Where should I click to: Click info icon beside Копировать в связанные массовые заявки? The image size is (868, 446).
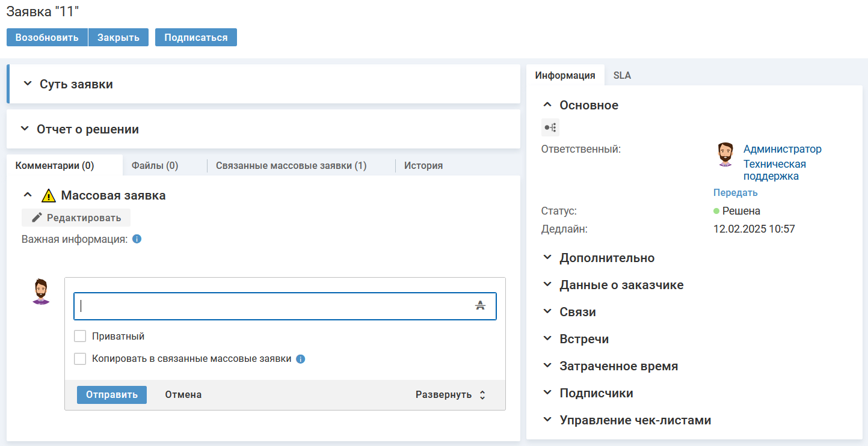tap(301, 359)
